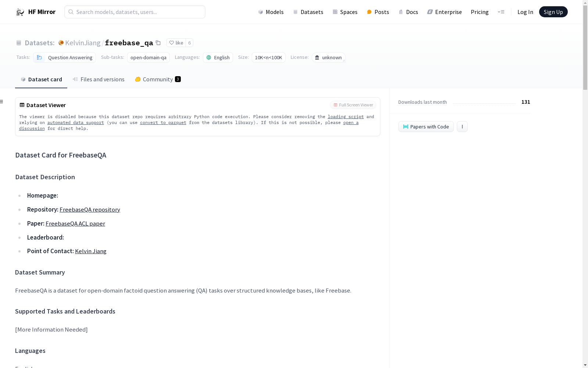Image resolution: width=588 pixels, height=368 pixels.
Task: Click the Papers with Code button
Action: 426,127
